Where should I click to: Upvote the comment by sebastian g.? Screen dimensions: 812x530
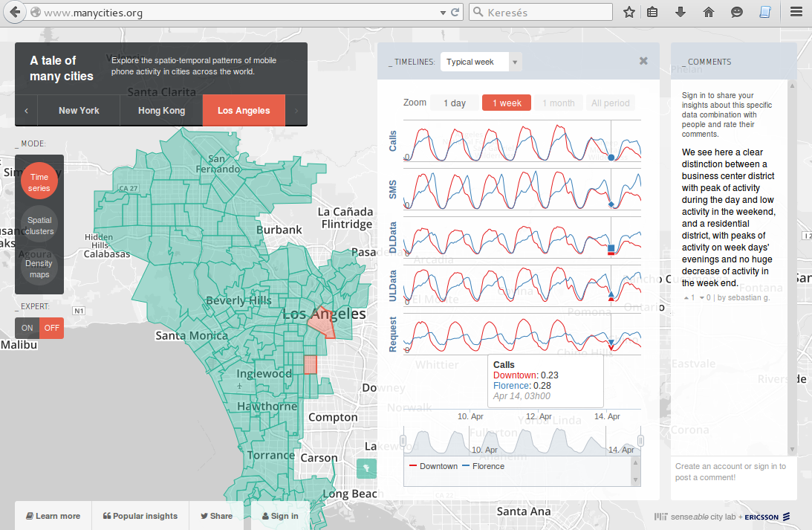[686, 297]
